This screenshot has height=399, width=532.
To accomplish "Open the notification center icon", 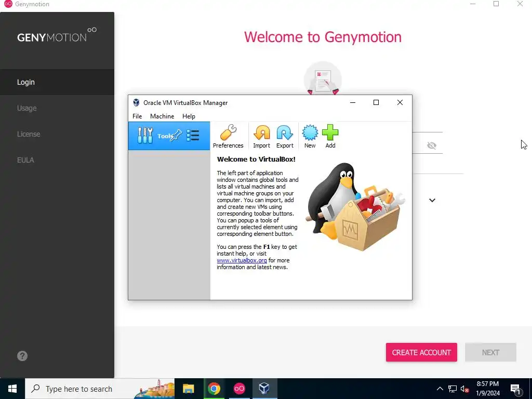I will point(516,389).
